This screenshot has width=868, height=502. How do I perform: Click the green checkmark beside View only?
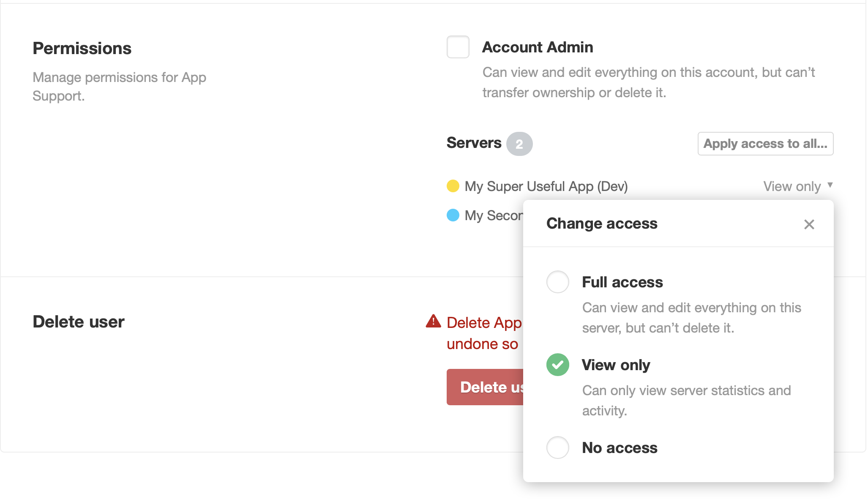pyautogui.click(x=557, y=365)
